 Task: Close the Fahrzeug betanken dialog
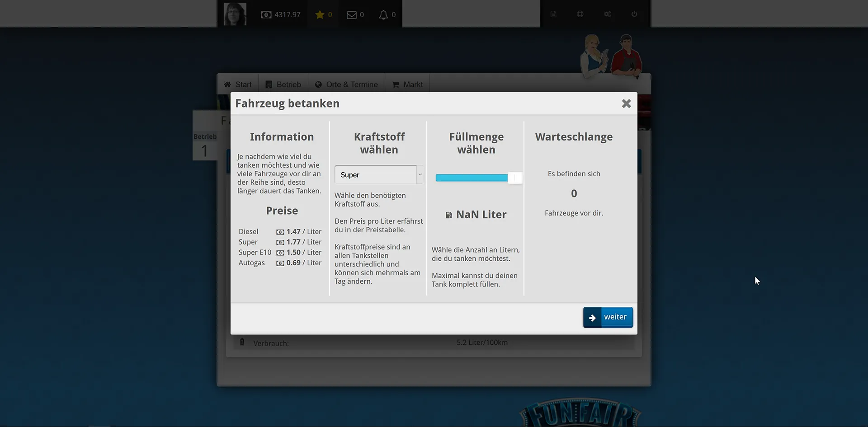tap(626, 103)
